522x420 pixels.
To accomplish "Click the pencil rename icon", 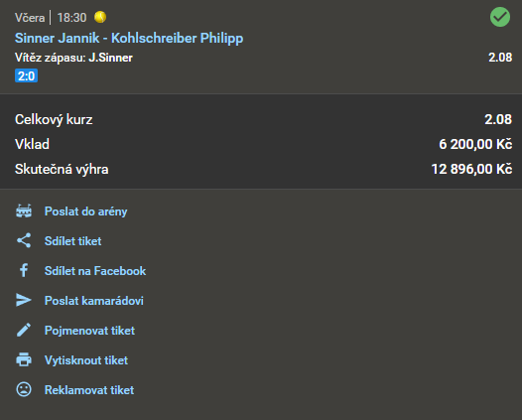I will coord(24,330).
